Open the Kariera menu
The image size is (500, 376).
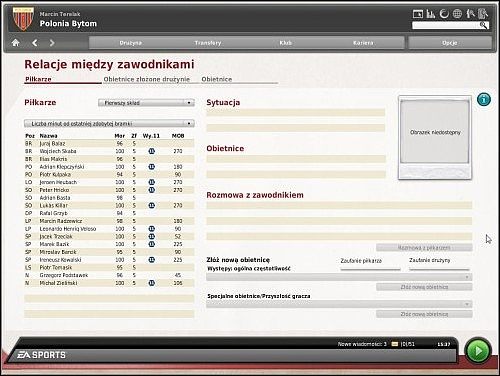(x=363, y=43)
